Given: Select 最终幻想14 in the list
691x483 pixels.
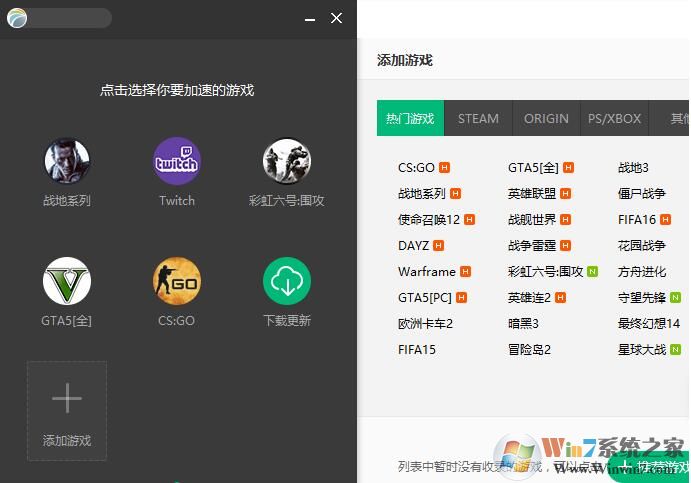Looking at the screenshot, I should click(649, 323).
